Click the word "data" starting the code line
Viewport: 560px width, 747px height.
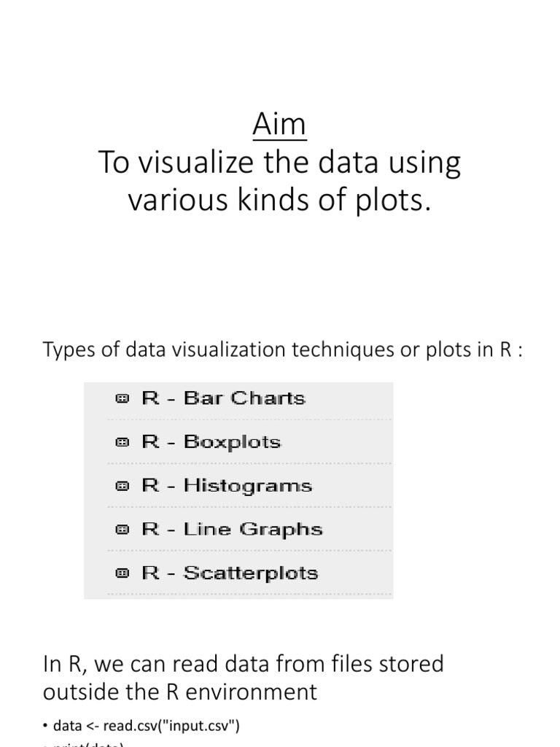tap(66, 727)
